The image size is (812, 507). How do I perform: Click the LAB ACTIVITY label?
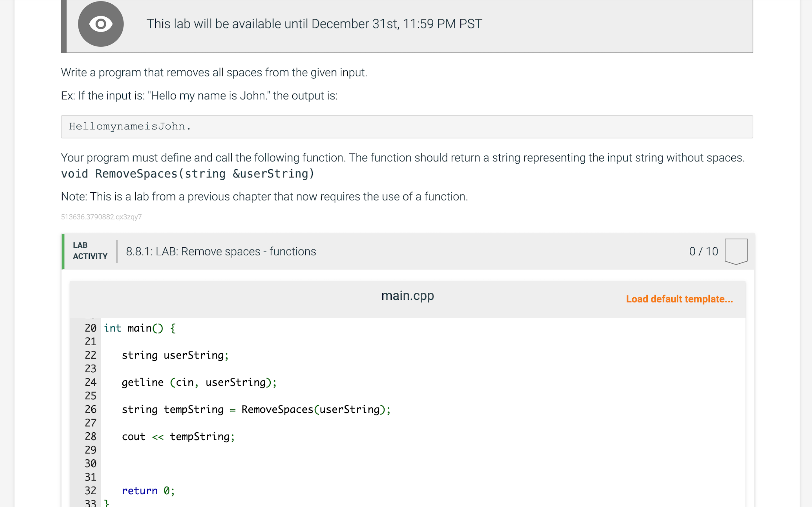(90, 250)
